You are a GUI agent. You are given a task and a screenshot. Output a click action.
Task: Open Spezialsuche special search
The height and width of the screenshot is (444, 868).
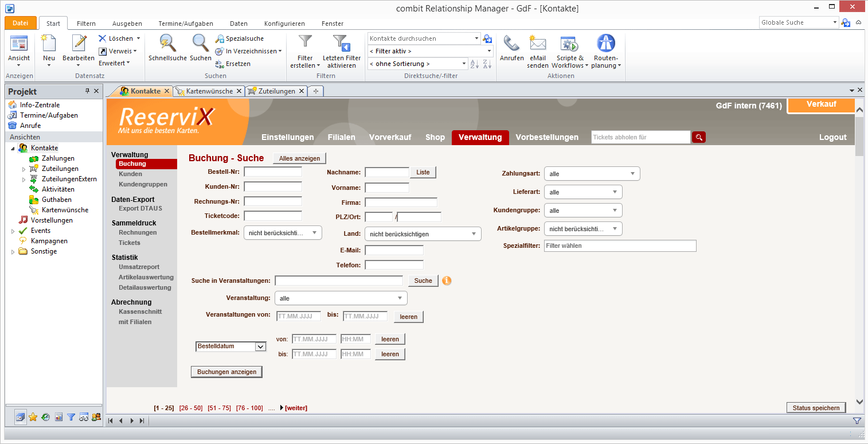click(240, 38)
